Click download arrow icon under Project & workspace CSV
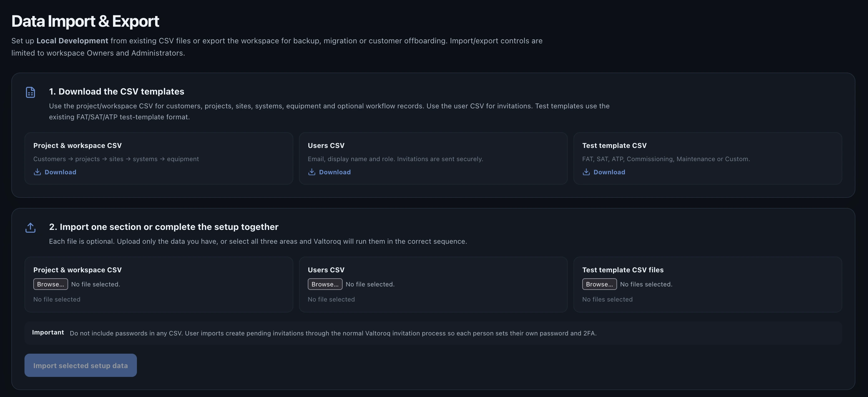Viewport: 868px width, 397px height. (x=37, y=172)
